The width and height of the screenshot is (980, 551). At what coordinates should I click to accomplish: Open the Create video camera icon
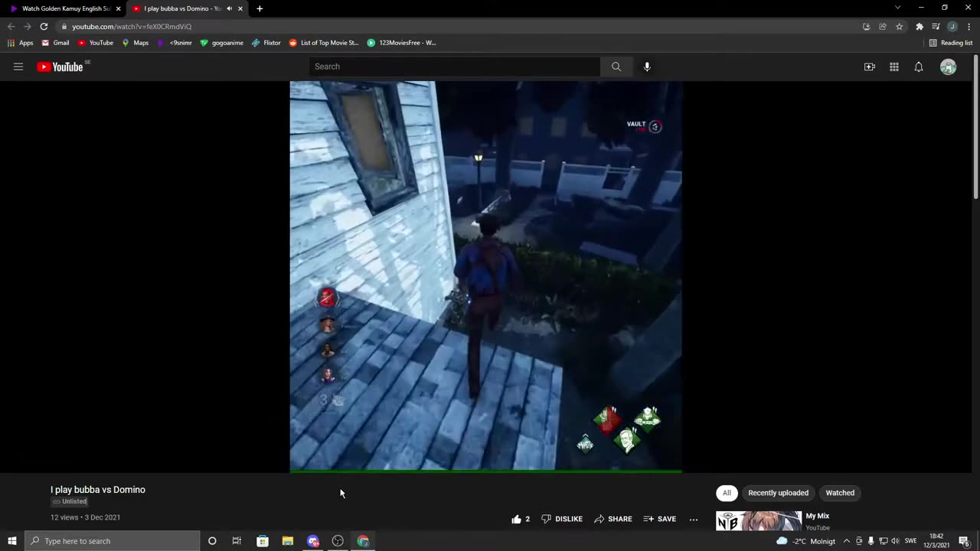pyautogui.click(x=870, y=67)
